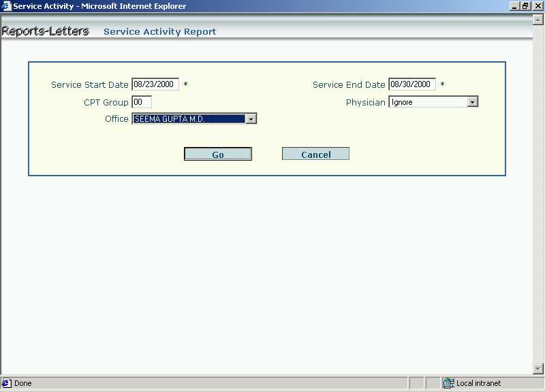Minimize the Internet Explorer window
This screenshot has height=392, width=545.
coord(515,6)
